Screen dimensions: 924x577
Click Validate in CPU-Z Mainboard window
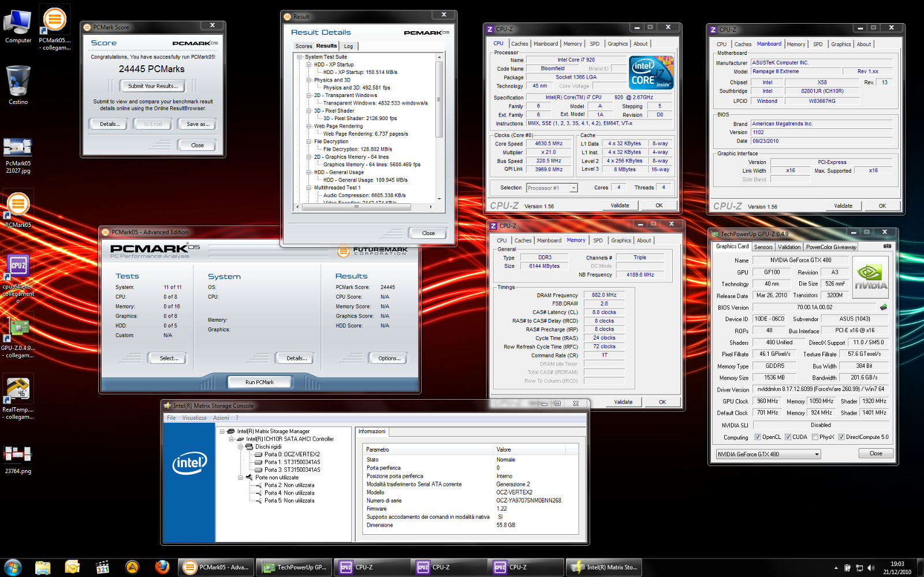click(843, 206)
